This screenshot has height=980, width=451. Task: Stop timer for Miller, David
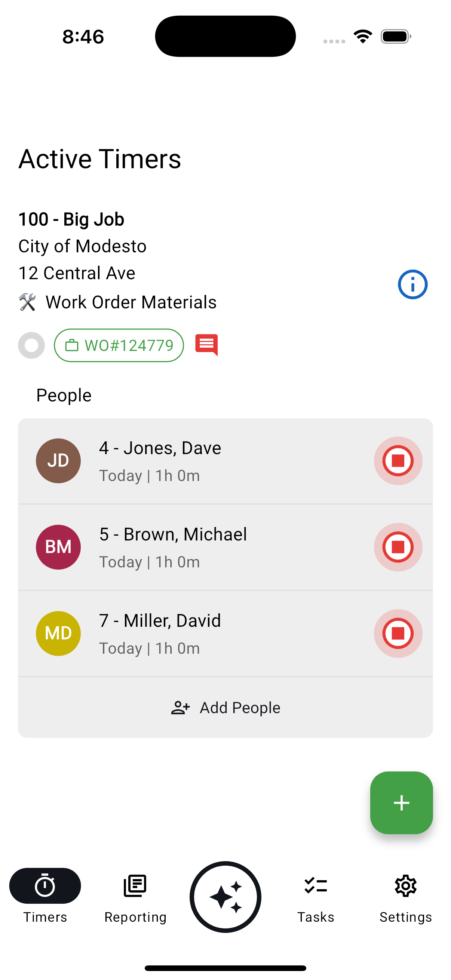coord(398,633)
